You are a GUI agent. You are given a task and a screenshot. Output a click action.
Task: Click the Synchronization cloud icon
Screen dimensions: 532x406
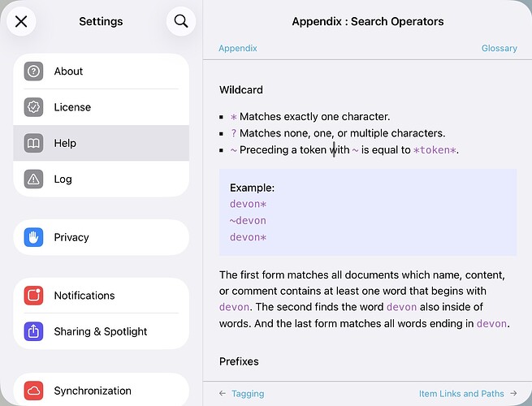click(x=33, y=391)
